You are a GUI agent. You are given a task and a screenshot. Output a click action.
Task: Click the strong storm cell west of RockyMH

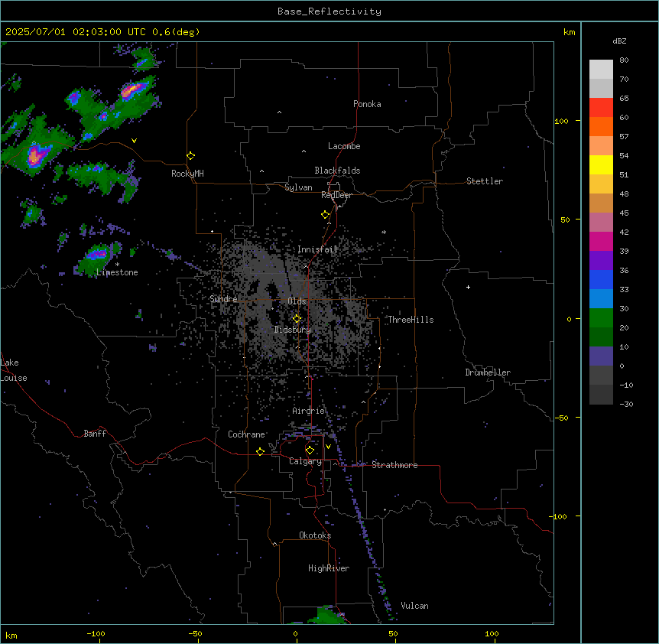[36, 154]
